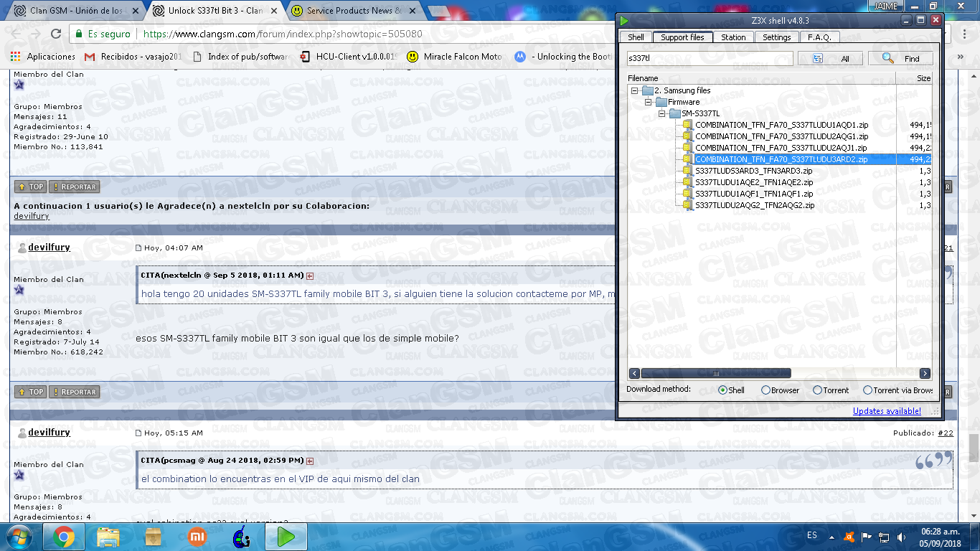Open the brown box taskbar app
980x551 pixels.
click(x=153, y=537)
